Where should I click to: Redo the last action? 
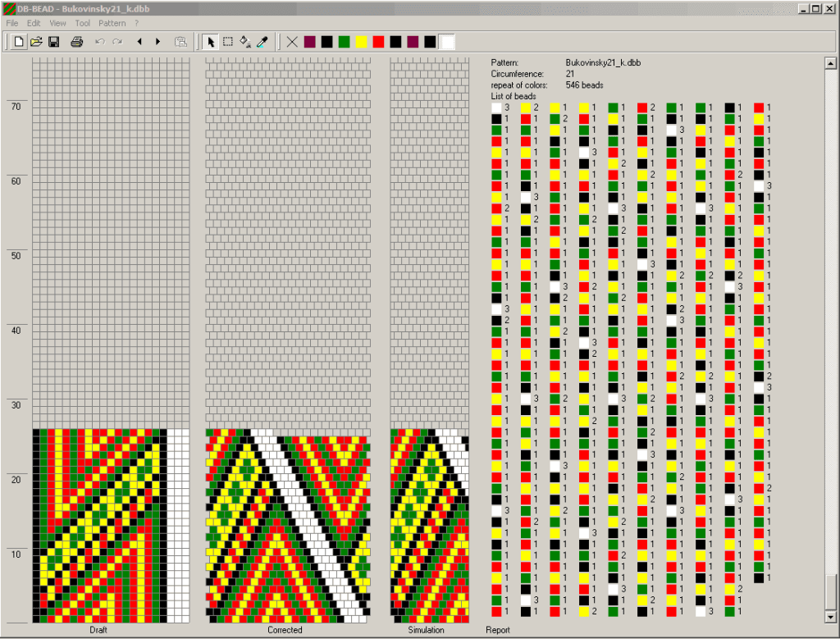tap(117, 42)
